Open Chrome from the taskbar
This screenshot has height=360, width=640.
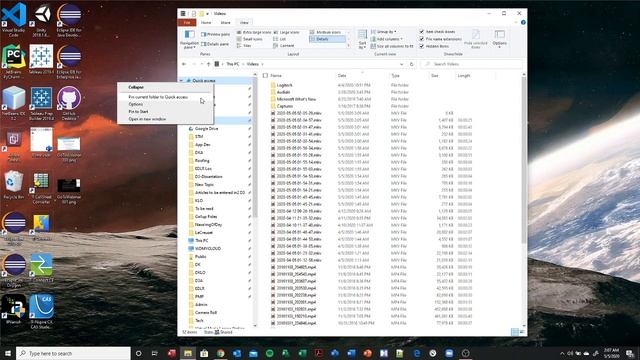click(x=220, y=353)
